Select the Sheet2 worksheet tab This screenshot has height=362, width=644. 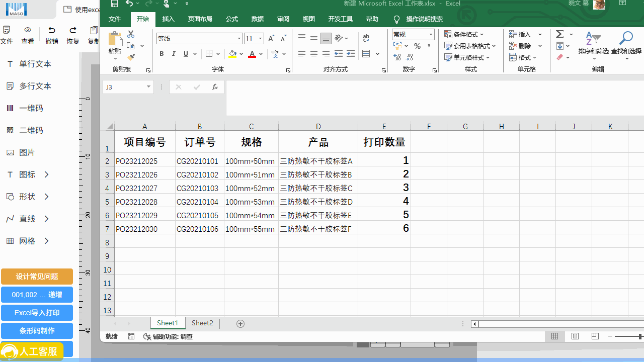point(202,323)
